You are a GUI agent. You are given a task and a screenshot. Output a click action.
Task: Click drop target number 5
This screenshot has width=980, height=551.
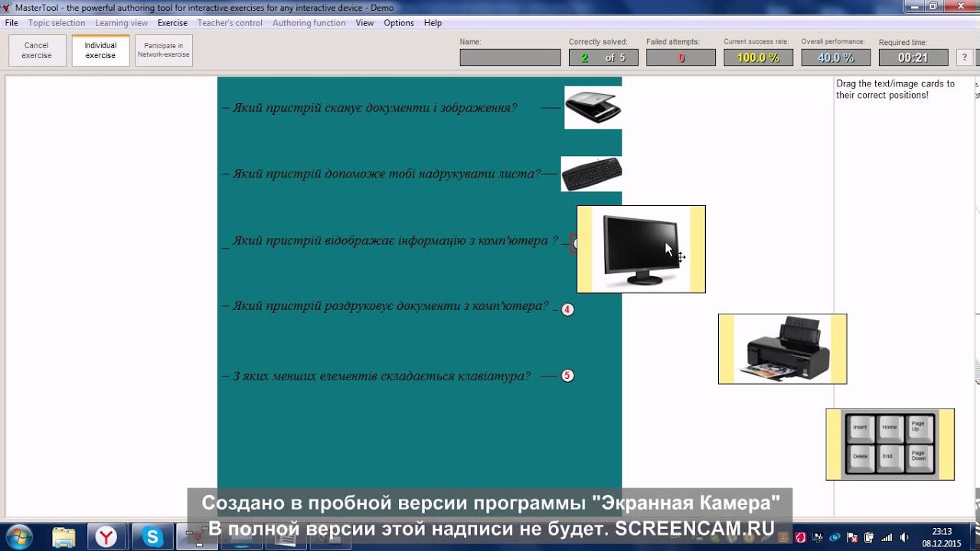tap(567, 376)
